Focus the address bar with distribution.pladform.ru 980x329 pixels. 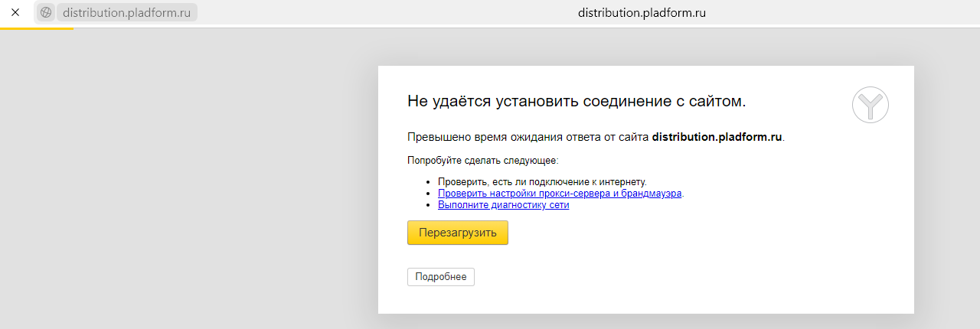pyautogui.click(x=126, y=12)
